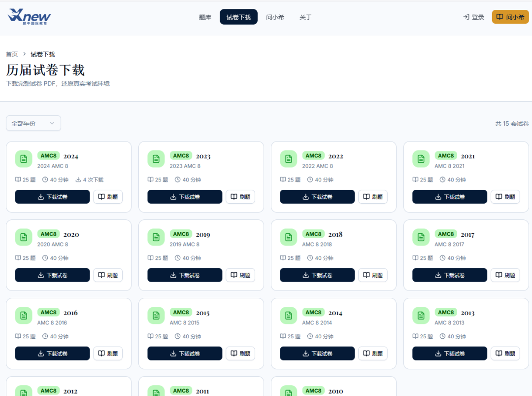Download the 2022 AMC 8 paper

click(317, 197)
